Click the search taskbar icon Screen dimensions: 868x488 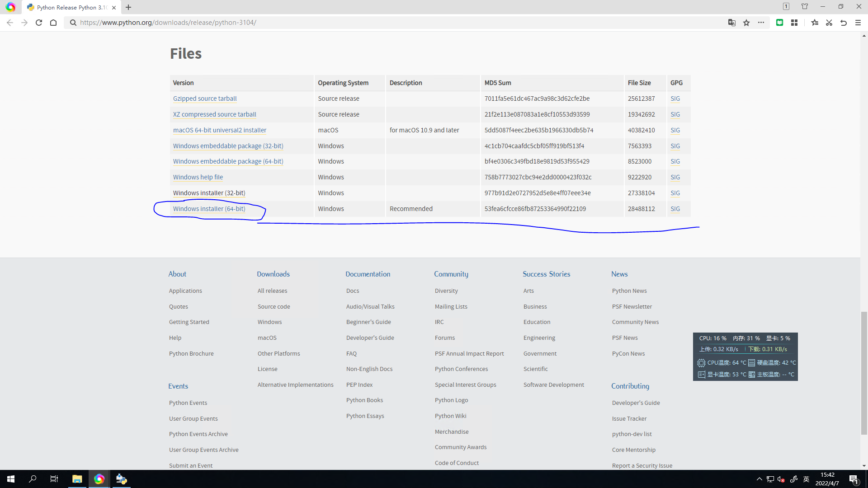pos(33,479)
